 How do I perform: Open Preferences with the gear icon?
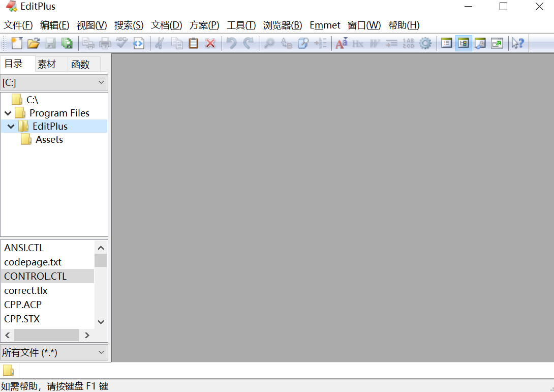point(425,43)
